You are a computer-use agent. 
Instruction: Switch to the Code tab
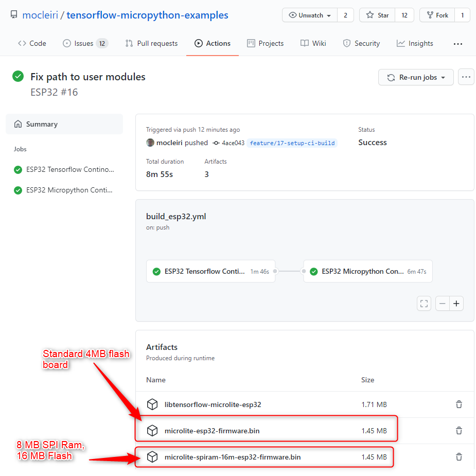tap(32, 43)
